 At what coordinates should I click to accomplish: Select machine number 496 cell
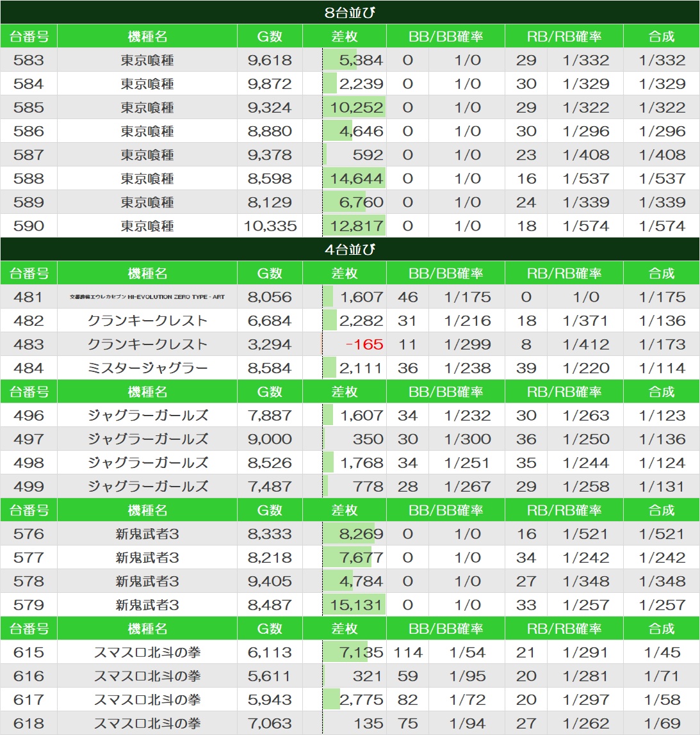click(x=29, y=416)
